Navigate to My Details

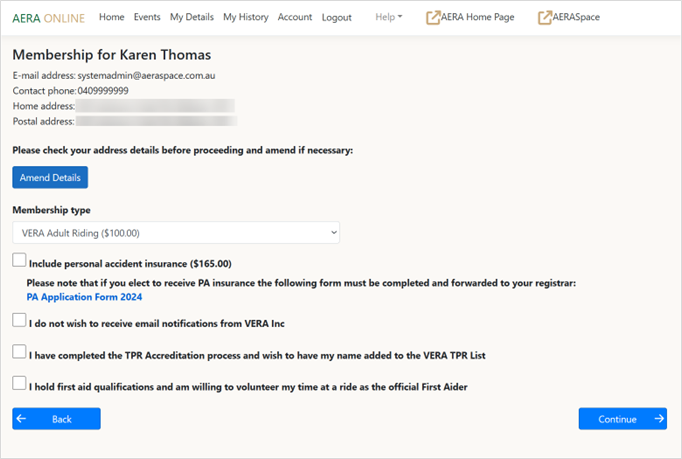[191, 17]
